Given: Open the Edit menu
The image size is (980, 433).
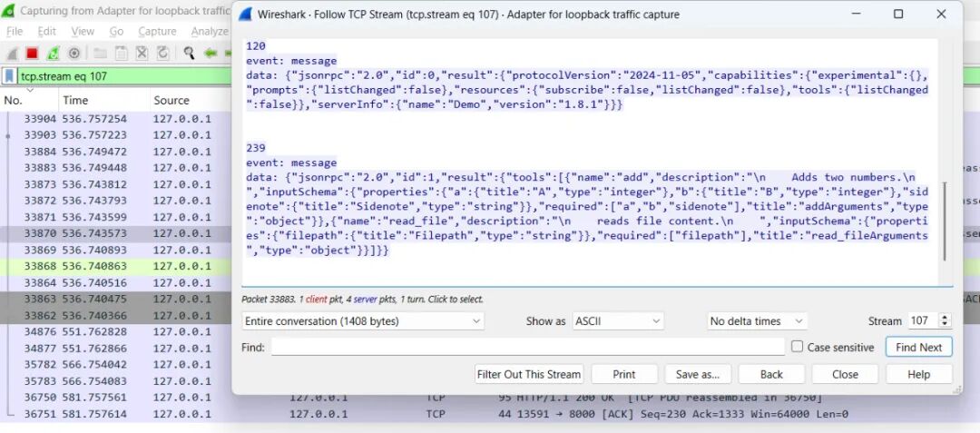Looking at the screenshot, I should coord(47,31).
